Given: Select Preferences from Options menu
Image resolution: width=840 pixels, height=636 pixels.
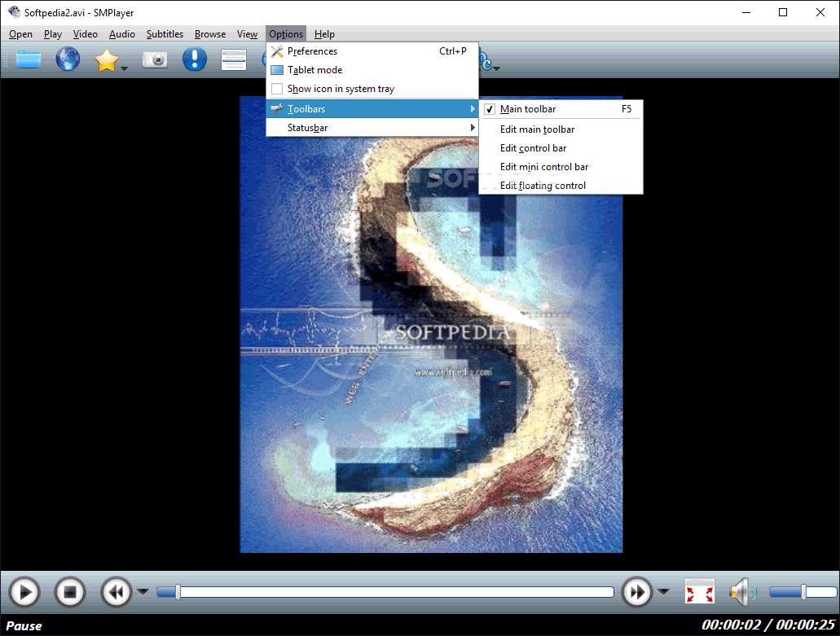Looking at the screenshot, I should (x=372, y=50).
